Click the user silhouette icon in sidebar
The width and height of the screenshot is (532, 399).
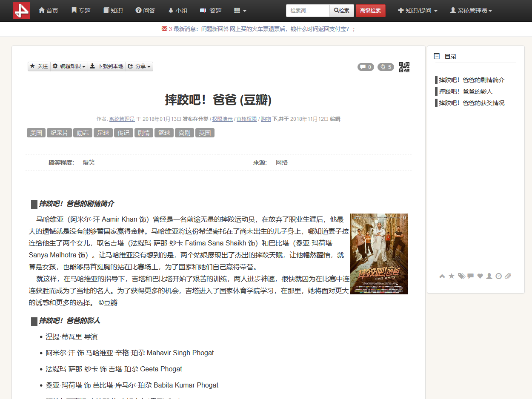(489, 276)
